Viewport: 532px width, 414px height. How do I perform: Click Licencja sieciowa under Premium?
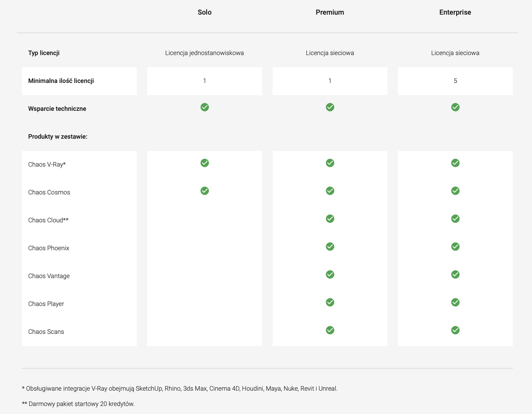[x=330, y=53]
